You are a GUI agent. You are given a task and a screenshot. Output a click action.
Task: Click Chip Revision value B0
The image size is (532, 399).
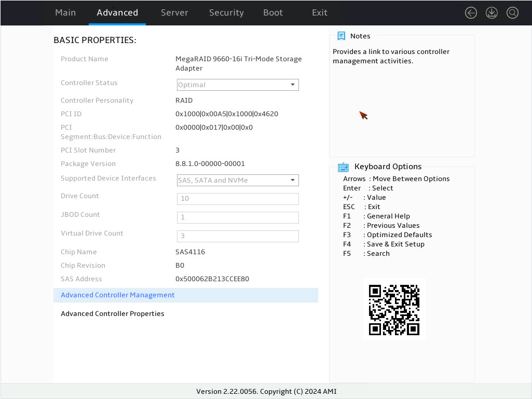click(180, 266)
